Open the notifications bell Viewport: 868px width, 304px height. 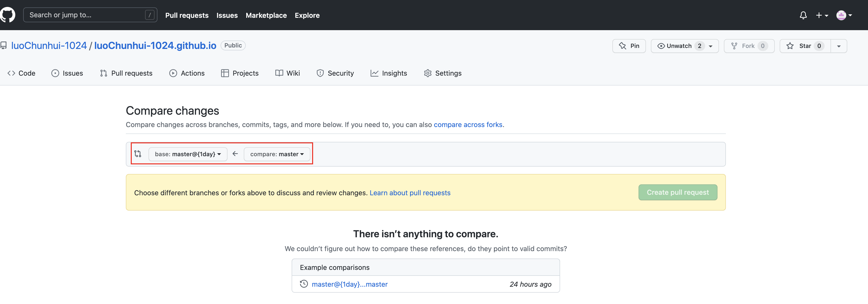point(803,15)
